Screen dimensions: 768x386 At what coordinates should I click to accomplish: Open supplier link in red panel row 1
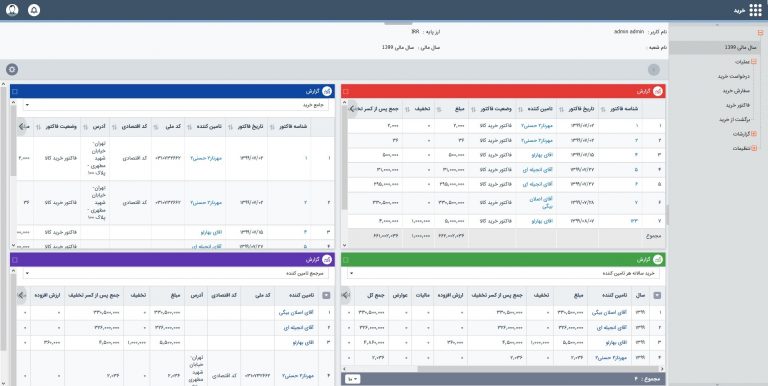coord(536,126)
